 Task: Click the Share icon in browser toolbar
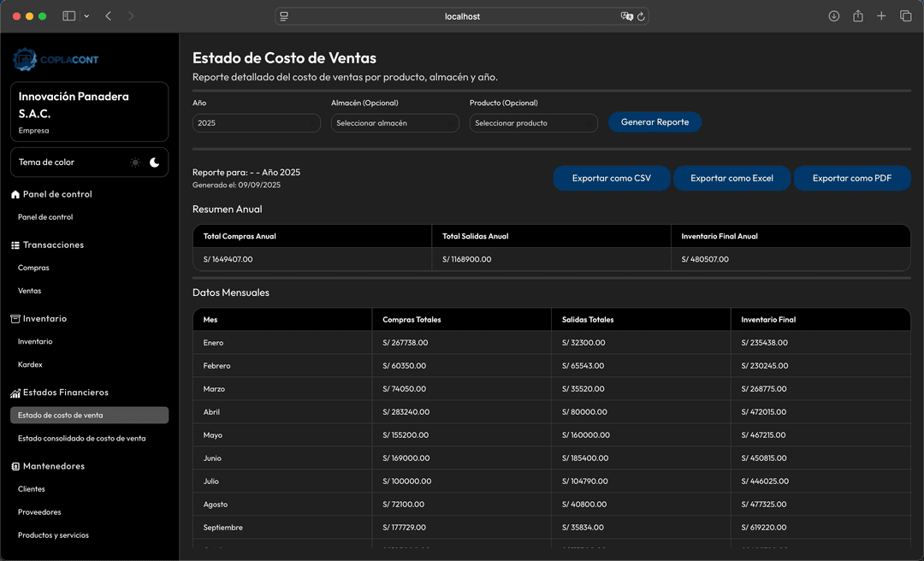(858, 15)
